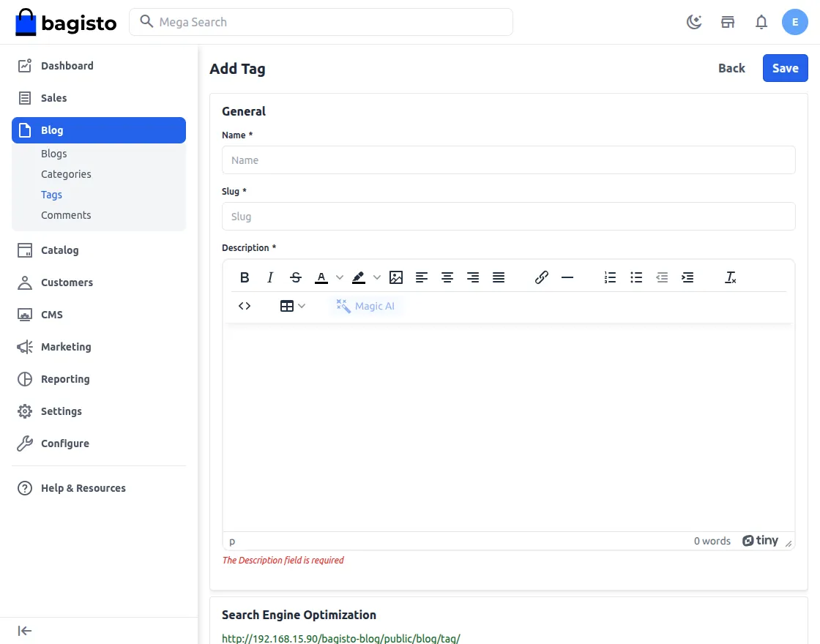Screen dimensions: 820x644
Task: Collapse the sidebar with arrow icon
Action: pyautogui.click(x=25, y=631)
